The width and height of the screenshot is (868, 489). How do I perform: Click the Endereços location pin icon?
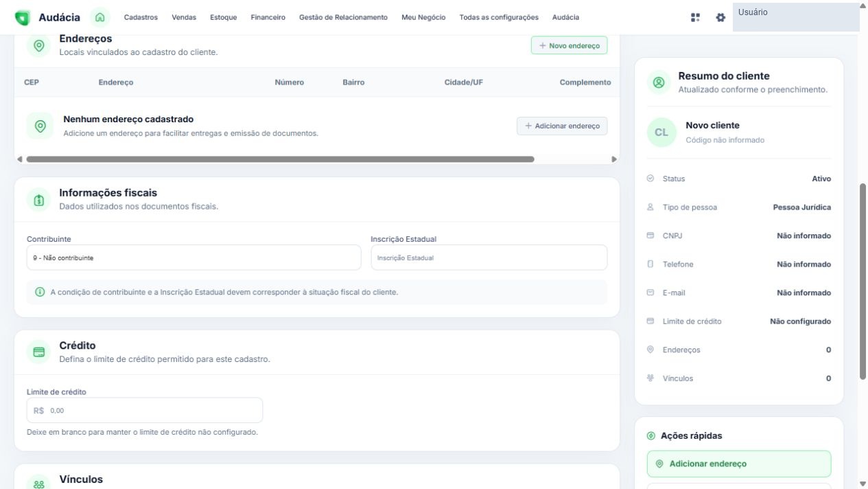(39, 45)
